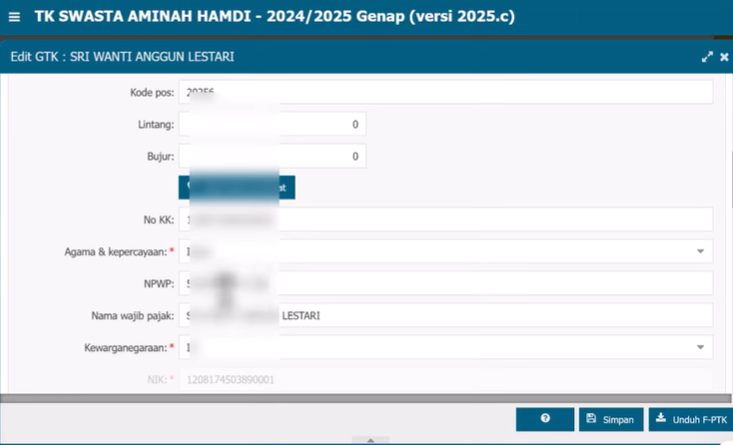Click the vertical scrollbar on the right edge

tap(731, 179)
